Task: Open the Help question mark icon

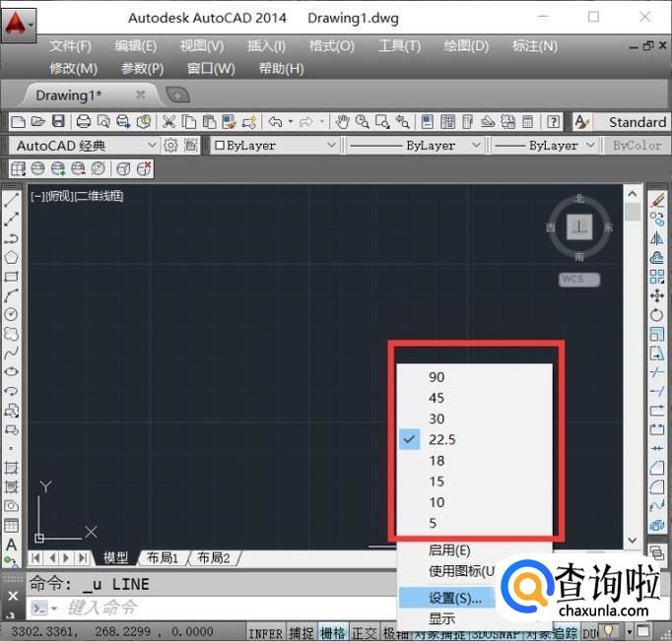Action: click(554, 122)
